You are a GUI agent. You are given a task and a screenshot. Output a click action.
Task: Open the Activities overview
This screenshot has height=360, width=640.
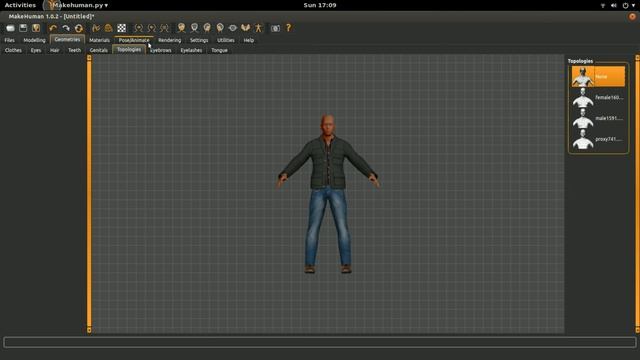tap(20, 5)
